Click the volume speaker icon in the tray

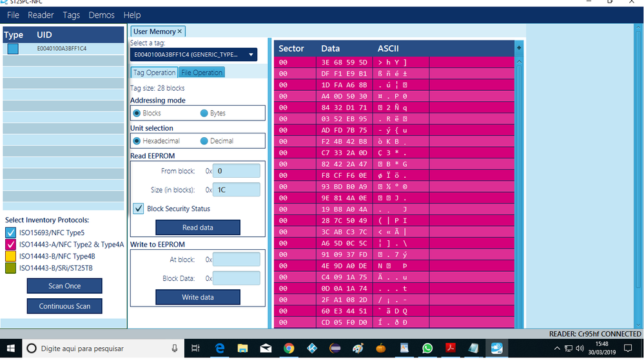[580, 348]
